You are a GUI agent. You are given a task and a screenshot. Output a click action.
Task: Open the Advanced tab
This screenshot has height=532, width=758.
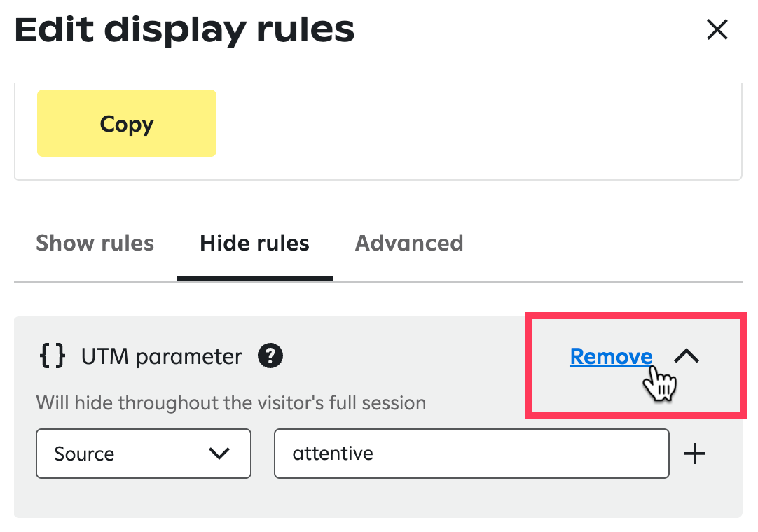pos(408,243)
